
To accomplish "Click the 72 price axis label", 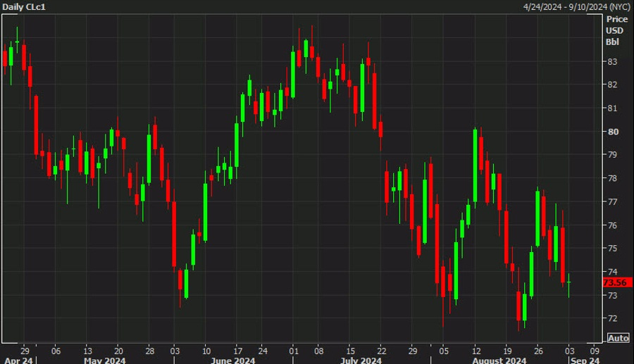I will (x=612, y=318).
